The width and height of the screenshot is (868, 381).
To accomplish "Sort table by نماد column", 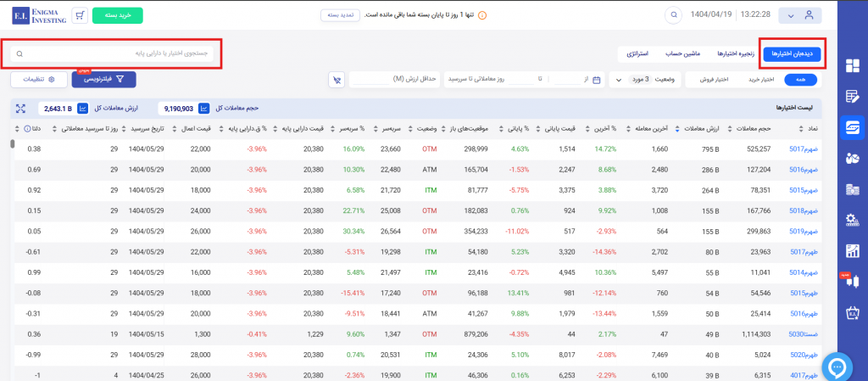I will (x=810, y=128).
